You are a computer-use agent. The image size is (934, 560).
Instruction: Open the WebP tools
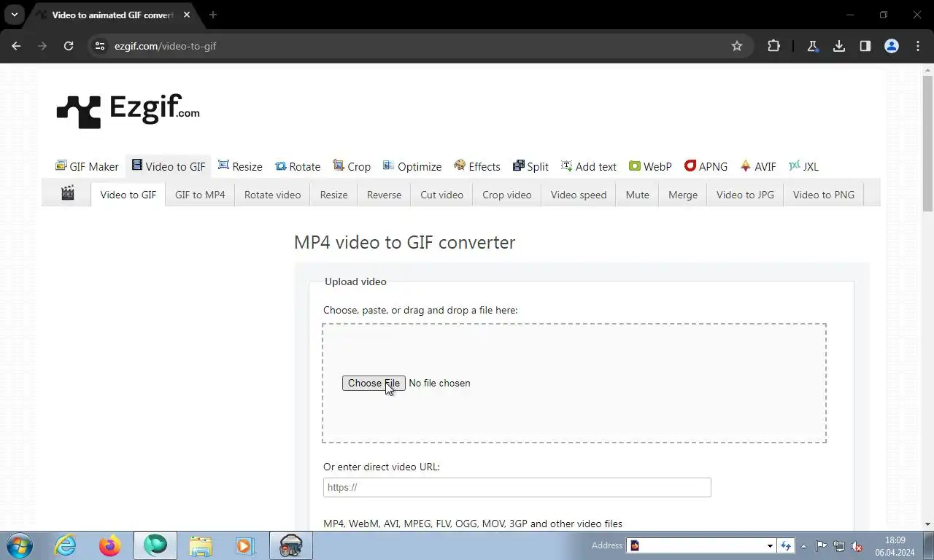650,166
